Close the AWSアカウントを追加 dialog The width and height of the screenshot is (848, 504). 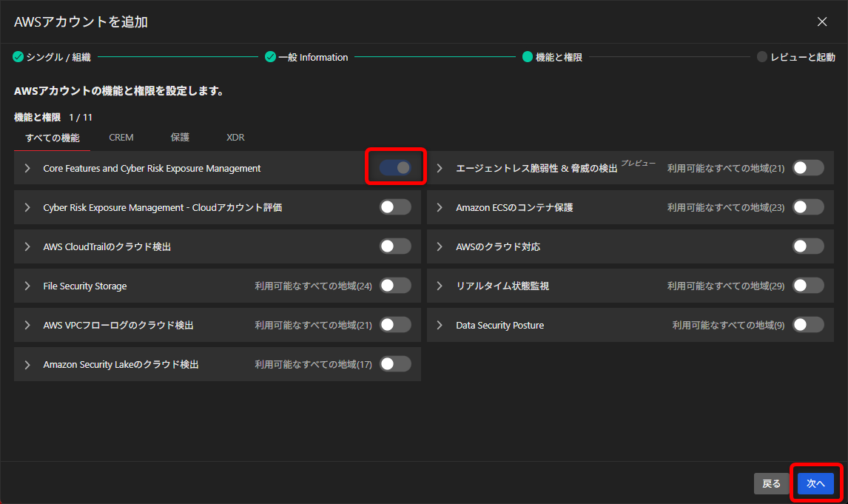(822, 21)
